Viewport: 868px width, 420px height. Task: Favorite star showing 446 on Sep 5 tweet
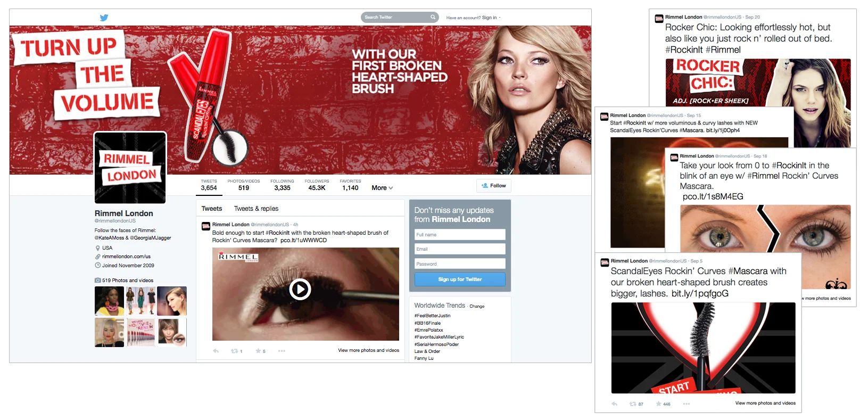659,404
